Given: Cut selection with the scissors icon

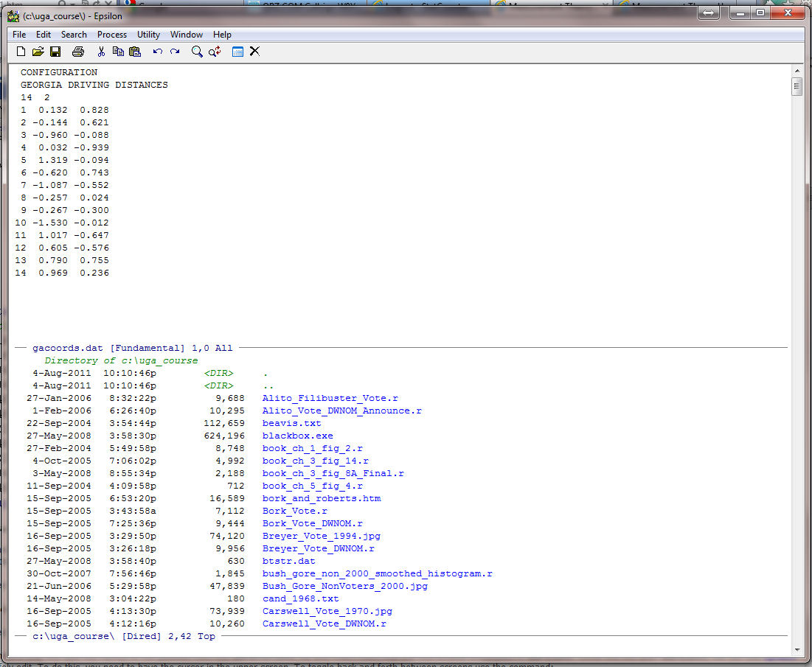Looking at the screenshot, I should (101, 52).
